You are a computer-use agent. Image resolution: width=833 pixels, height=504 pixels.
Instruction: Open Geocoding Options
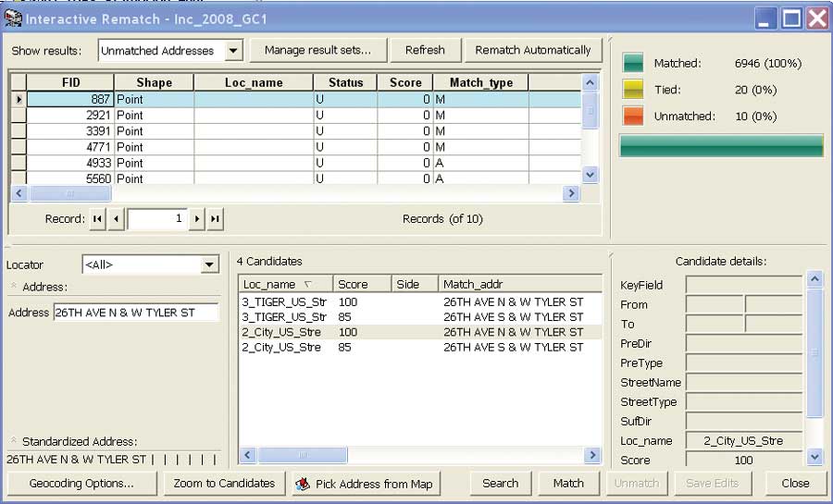click(81, 484)
